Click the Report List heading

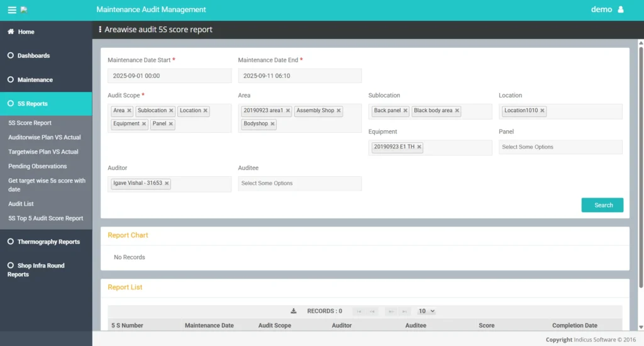coord(125,287)
